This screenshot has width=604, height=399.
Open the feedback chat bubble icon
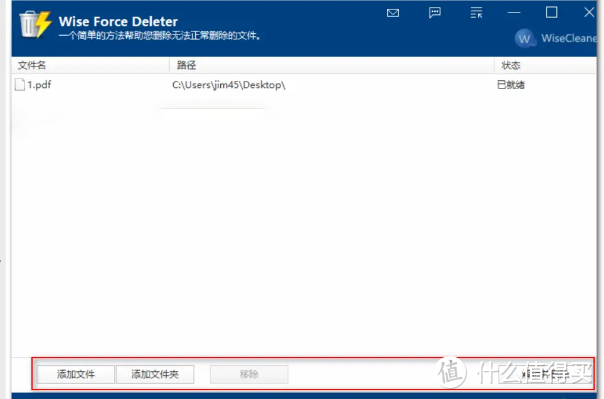(x=435, y=13)
